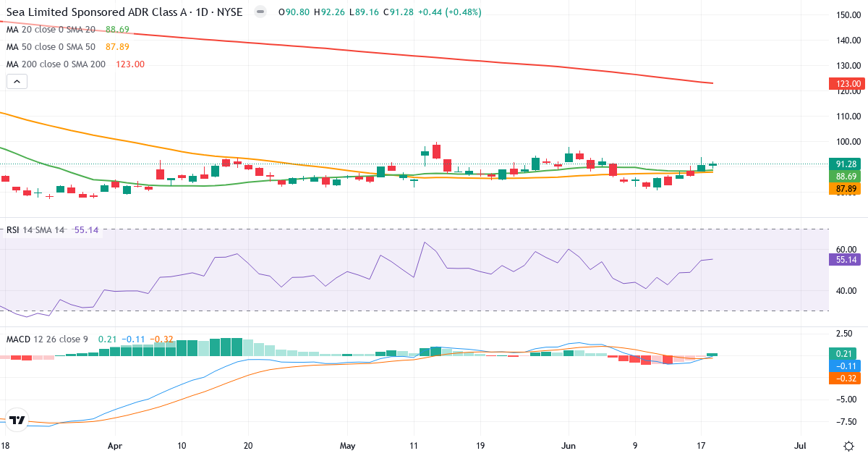Viewport: 868px width, 456px height.
Task: Click the close value C91.28
Action: click(x=399, y=12)
